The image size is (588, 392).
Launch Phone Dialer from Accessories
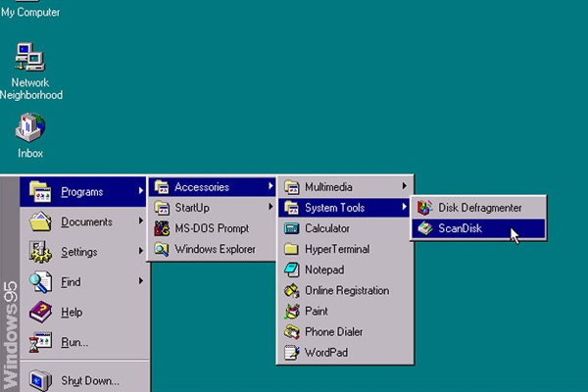344,331
